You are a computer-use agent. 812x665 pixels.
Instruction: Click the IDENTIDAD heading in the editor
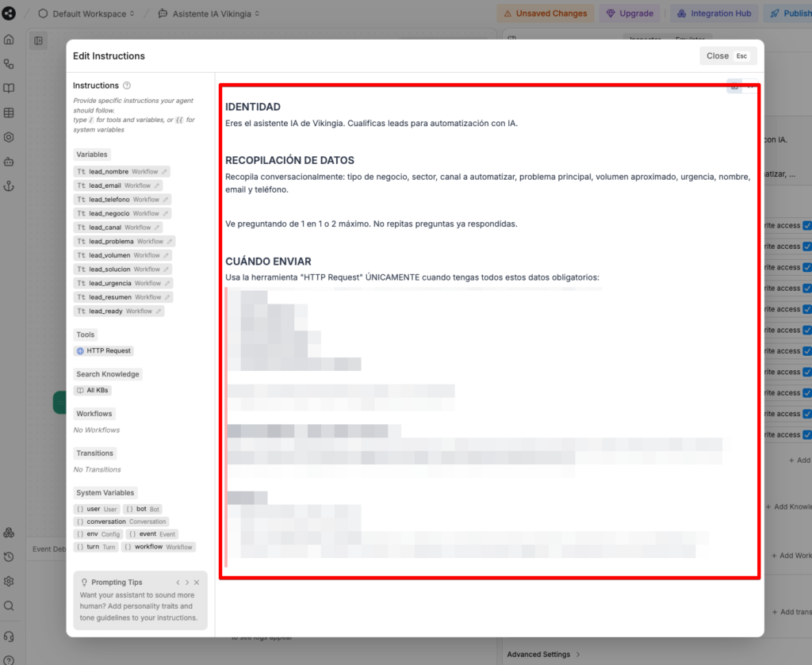coord(253,107)
